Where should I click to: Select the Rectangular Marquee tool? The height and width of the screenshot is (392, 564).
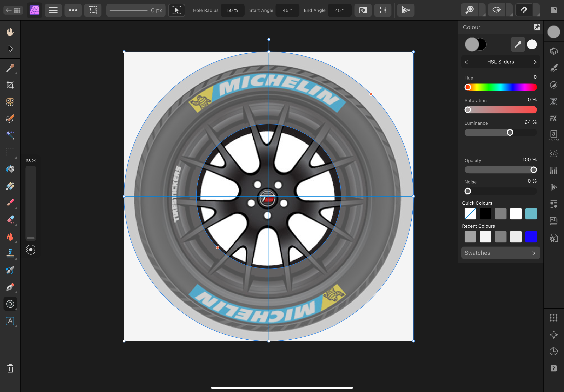[x=10, y=152]
